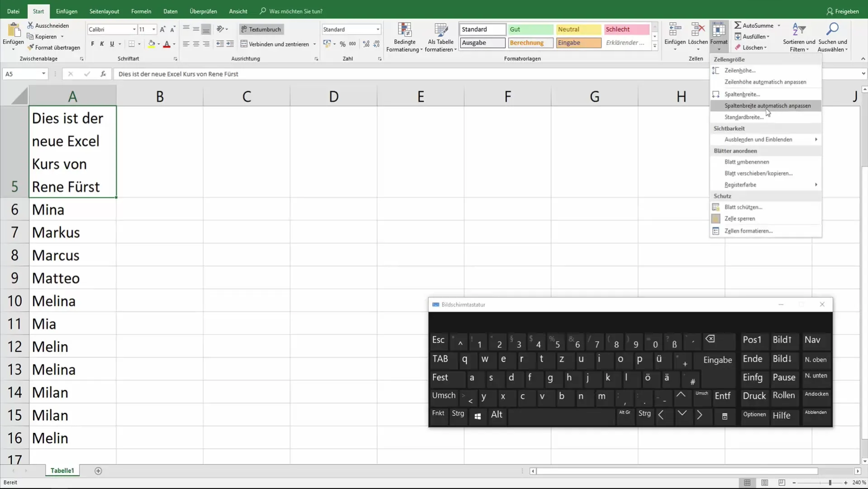Screen dimensions: 868x489
Task: Toggle Zelle sperren in Format menu
Action: pyautogui.click(x=765, y=219)
